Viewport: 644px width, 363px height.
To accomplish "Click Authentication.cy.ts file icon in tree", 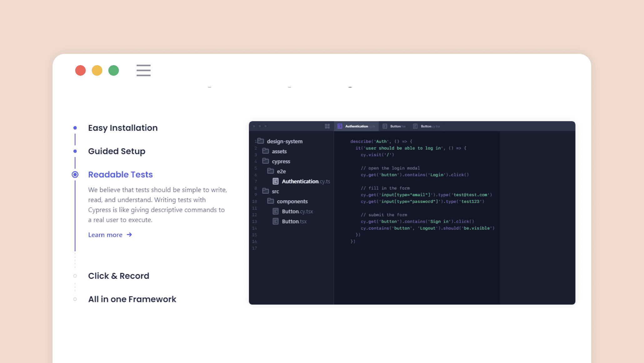I will [276, 181].
